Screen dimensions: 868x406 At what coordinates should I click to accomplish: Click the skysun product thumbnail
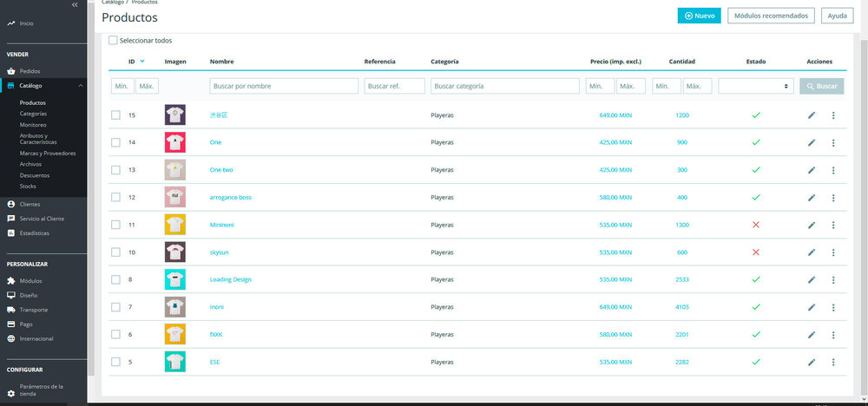click(175, 252)
